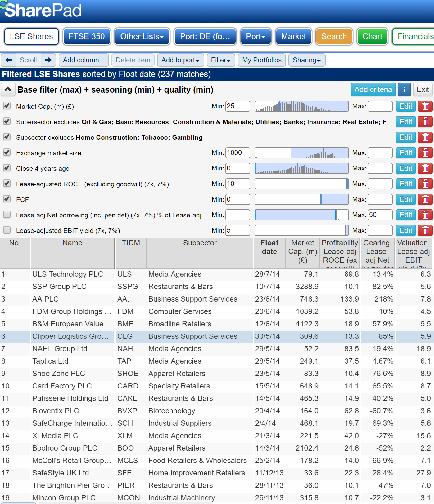Delete Supersector excludes criterion with trash icon

pyautogui.click(x=425, y=122)
